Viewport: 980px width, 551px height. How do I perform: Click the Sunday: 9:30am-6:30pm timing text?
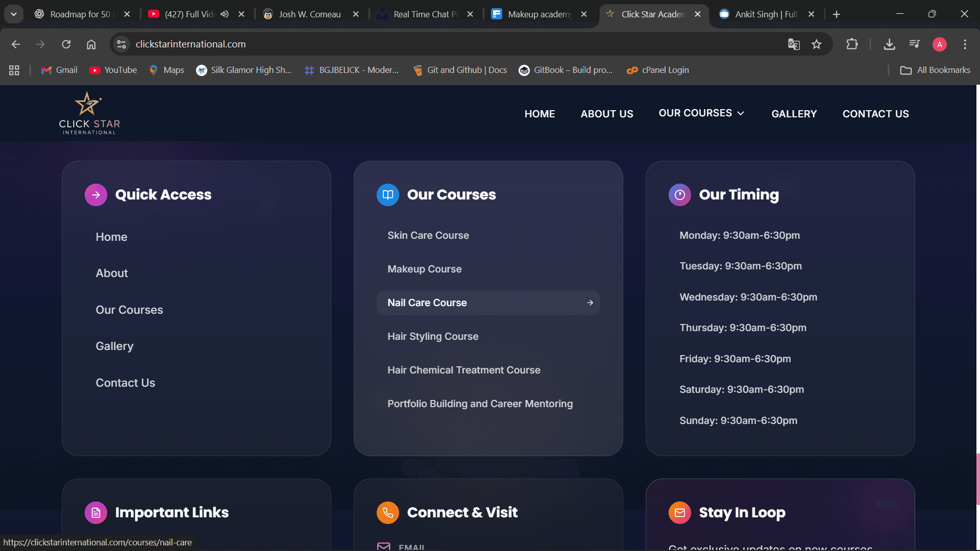pos(738,421)
